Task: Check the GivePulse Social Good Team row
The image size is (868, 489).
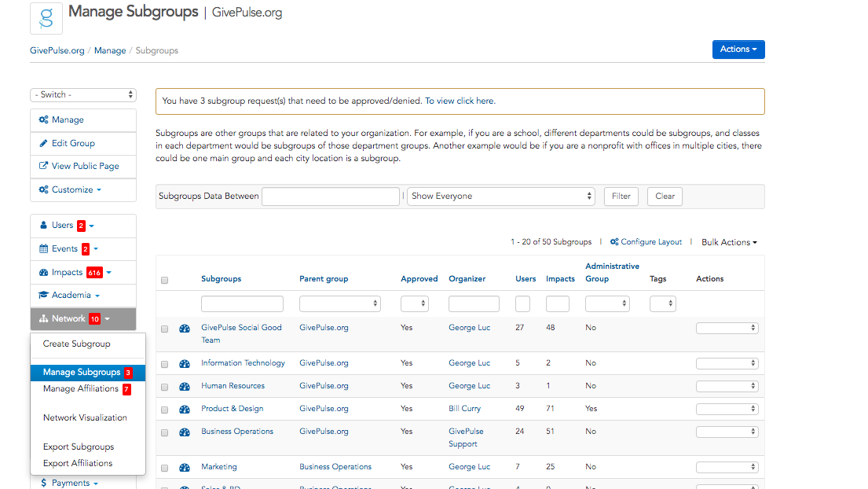Action: [164, 329]
